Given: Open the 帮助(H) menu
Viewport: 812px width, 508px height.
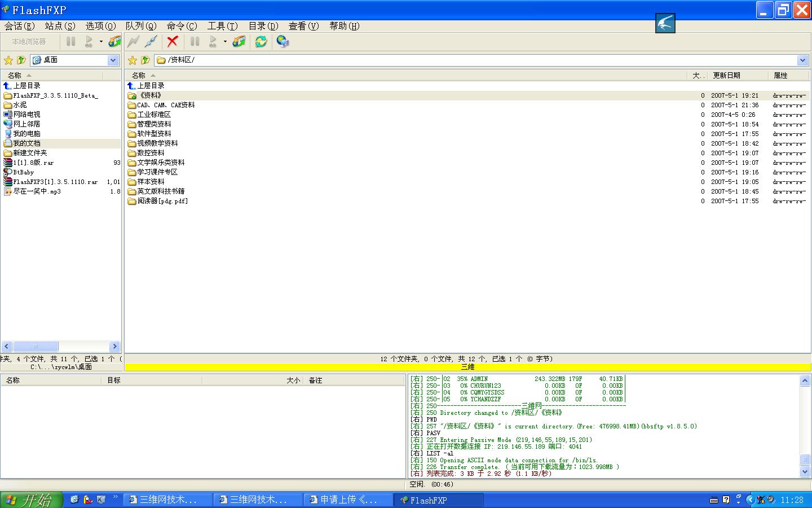Looking at the screenshot, I should pos(345,26).
